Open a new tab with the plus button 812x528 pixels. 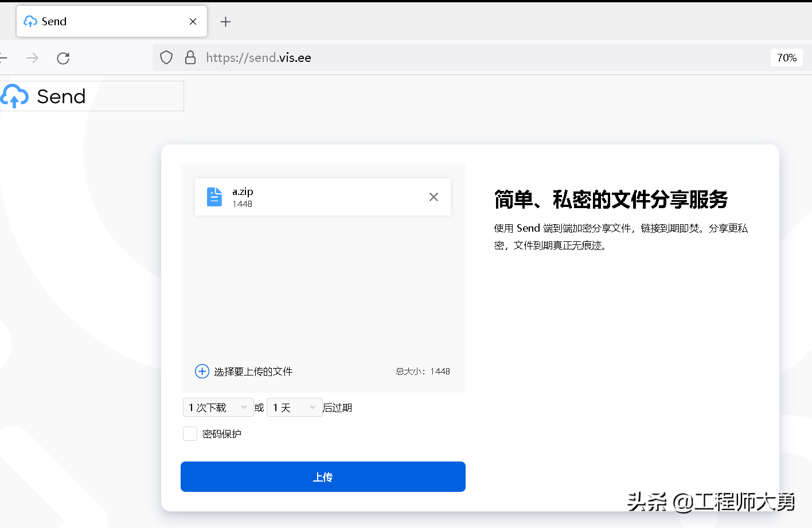pyautogui.click(x=225, y=22)
